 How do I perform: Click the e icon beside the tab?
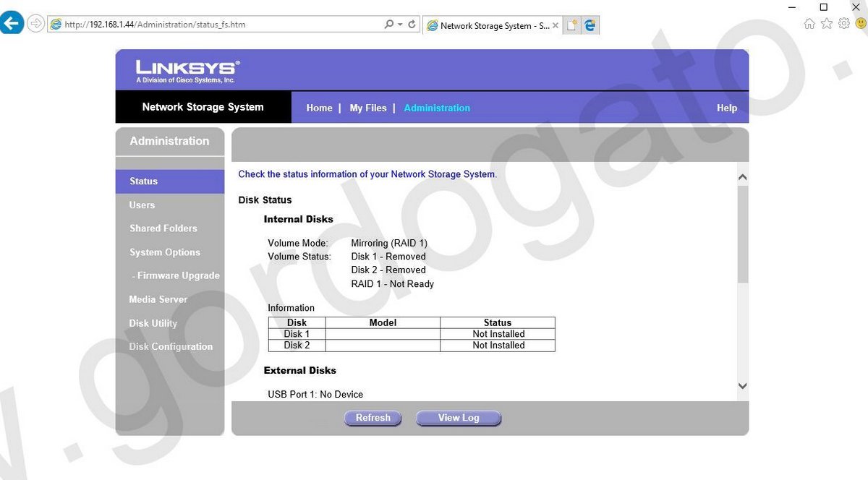click(590, 24)
